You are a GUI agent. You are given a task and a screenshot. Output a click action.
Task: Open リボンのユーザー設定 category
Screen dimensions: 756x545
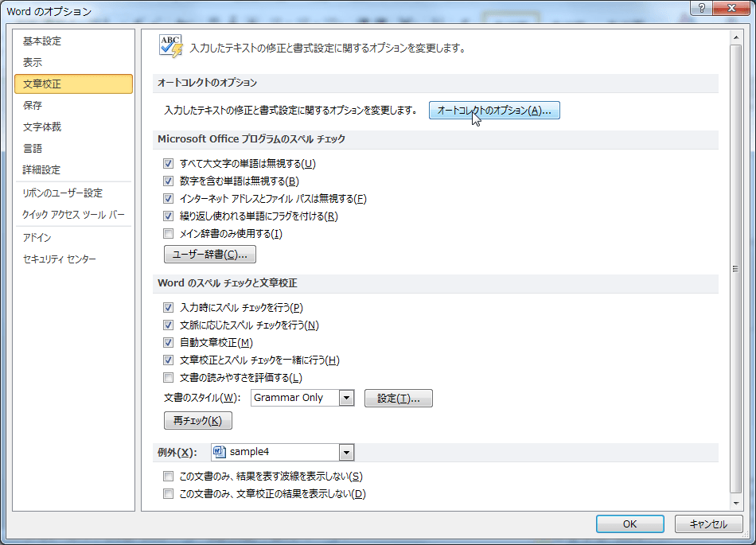pos(73,193)
